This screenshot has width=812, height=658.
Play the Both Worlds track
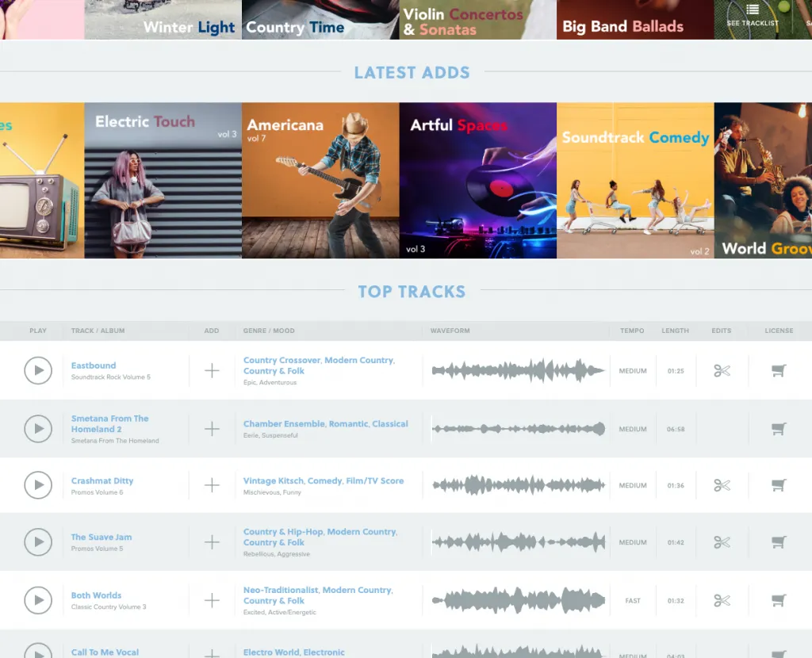tap(38, 600)
